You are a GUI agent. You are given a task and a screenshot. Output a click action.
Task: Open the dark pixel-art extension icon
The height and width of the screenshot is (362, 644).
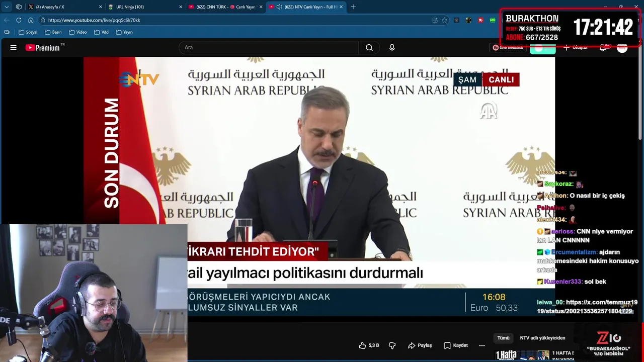[468, 20]
